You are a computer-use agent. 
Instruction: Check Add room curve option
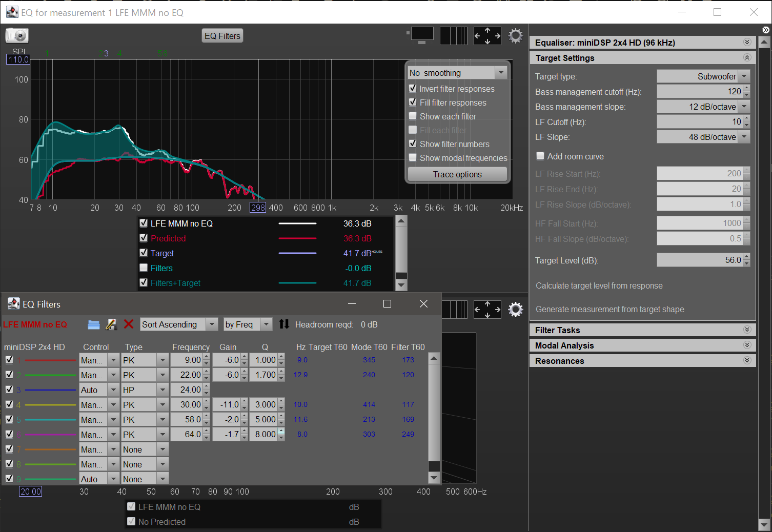click(x=540, y=156)
